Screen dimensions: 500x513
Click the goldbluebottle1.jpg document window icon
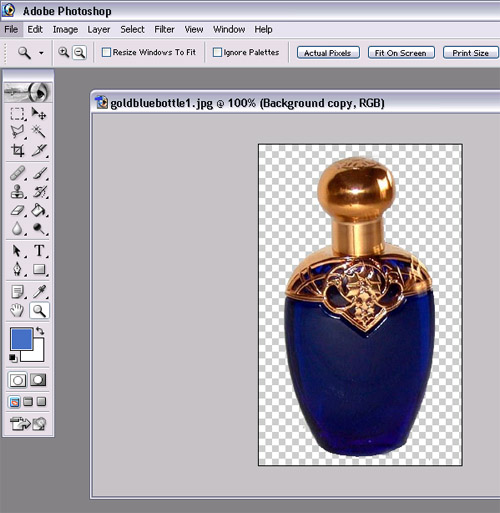(101, 102)
